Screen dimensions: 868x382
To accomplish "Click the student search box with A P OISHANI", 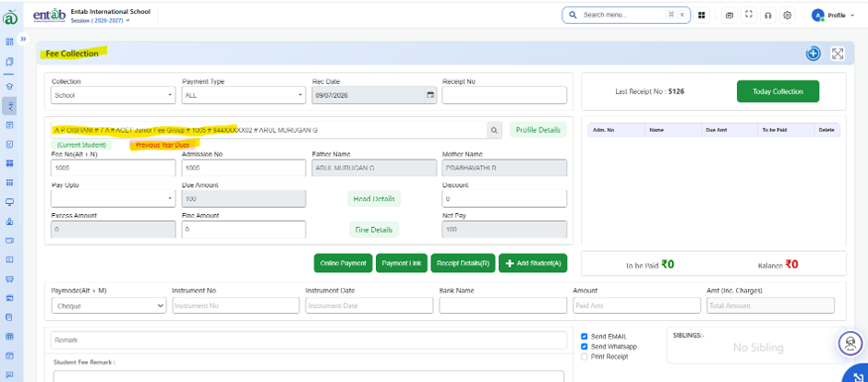I will (269, 130).
